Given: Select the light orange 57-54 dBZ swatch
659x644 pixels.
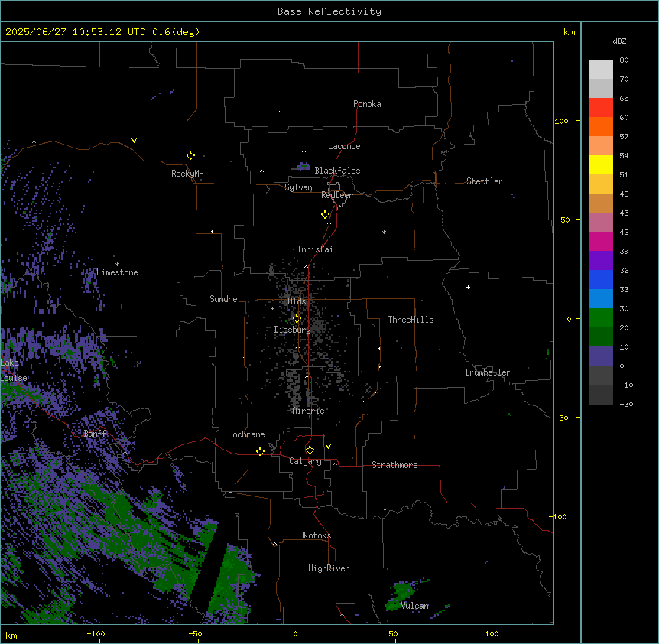Looking at the screenshot, I should point(601,146).
